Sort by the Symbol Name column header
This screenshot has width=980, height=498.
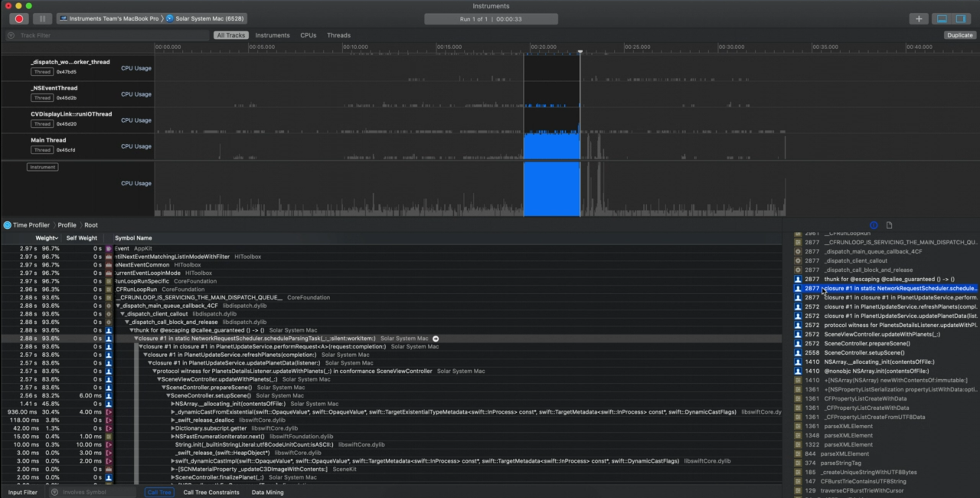(133, 238)
